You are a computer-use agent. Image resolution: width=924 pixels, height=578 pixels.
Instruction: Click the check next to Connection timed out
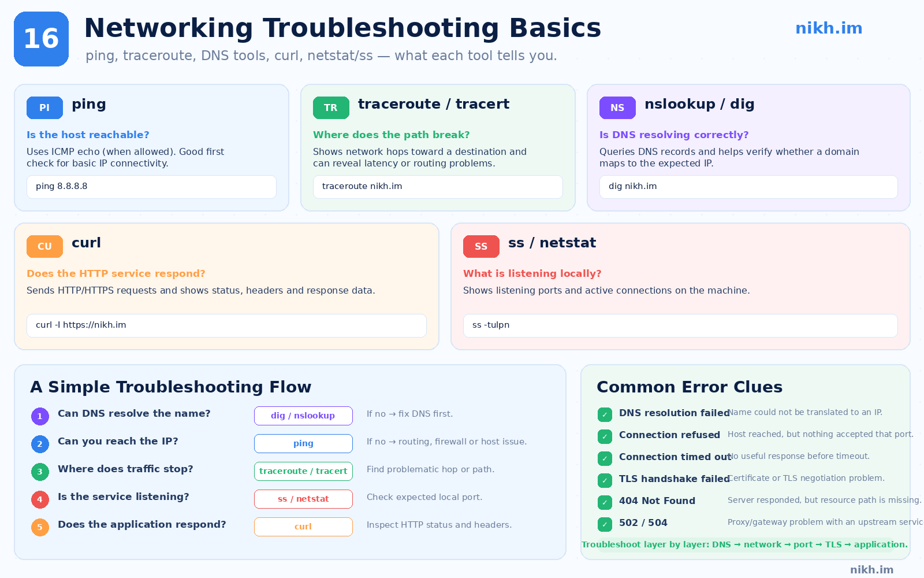tap(605, 458)
